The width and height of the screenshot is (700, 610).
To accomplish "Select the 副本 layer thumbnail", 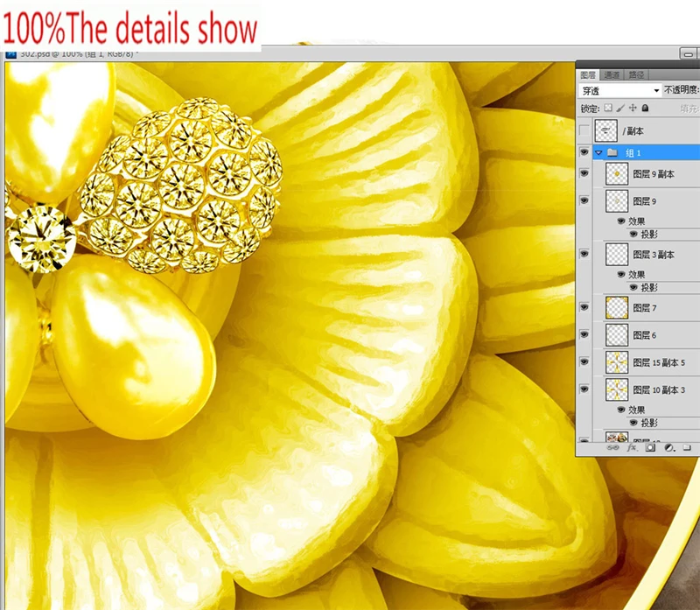I will pyautogui.click(x=605, y=131).
